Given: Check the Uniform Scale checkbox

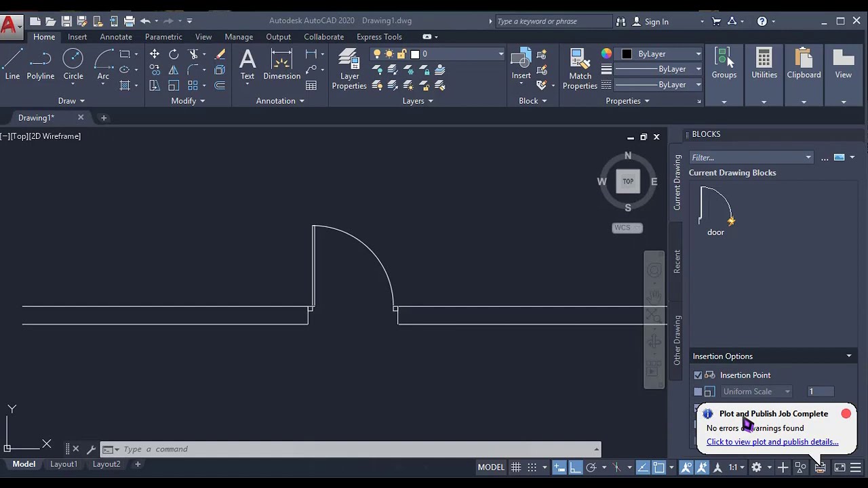Looking at the screenshot, I should (698, 391).
